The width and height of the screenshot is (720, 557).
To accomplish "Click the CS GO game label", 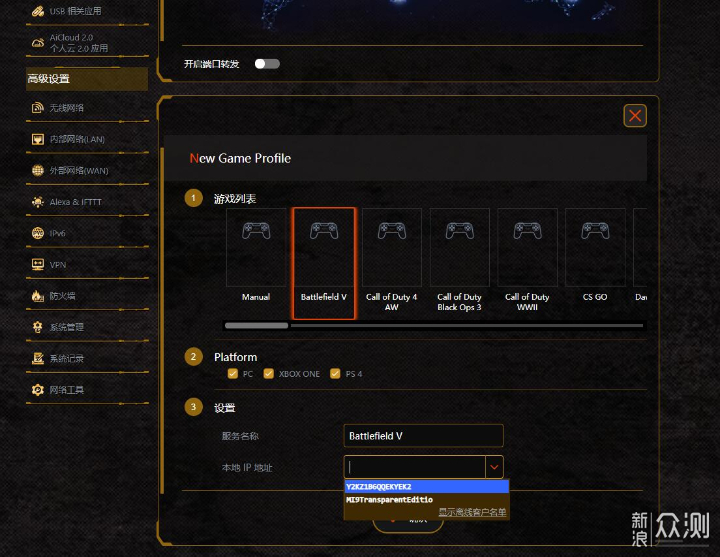I will [x=595, y=297].
